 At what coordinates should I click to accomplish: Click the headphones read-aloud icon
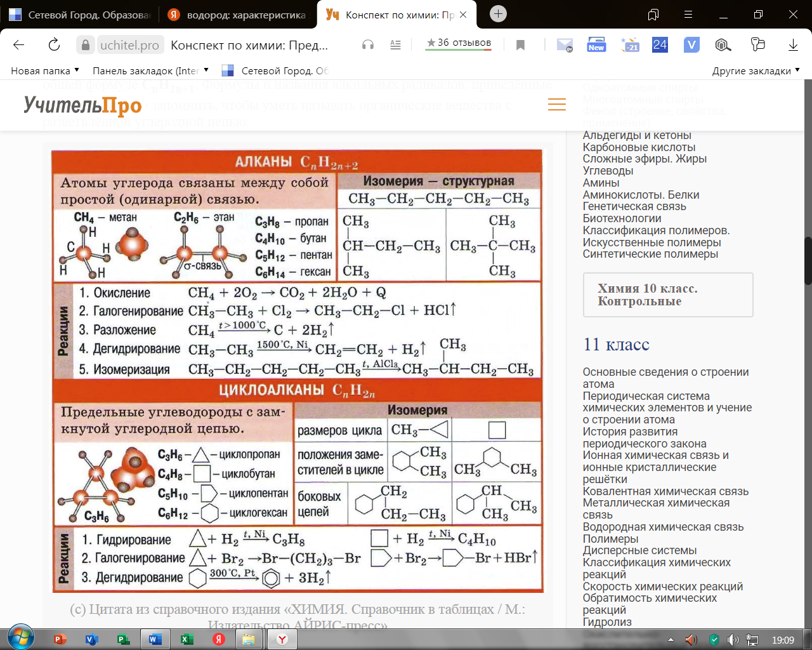367,44
